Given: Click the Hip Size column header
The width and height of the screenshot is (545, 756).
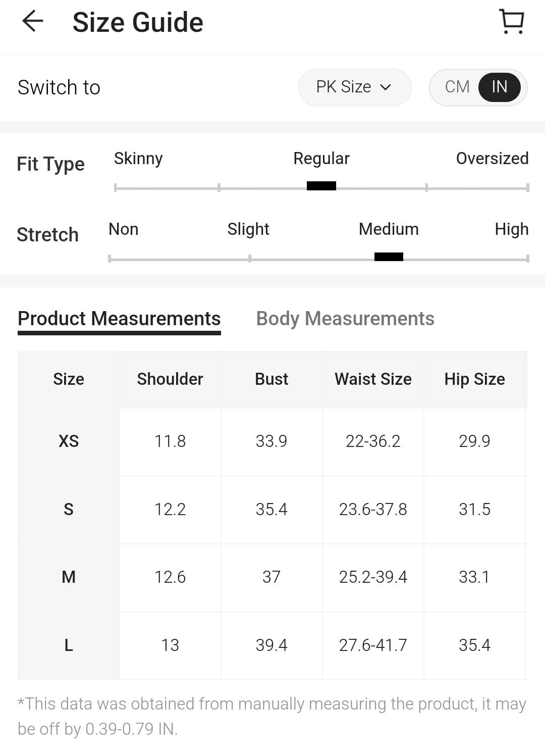Looking at the screenshot, I should coord(474,379).
